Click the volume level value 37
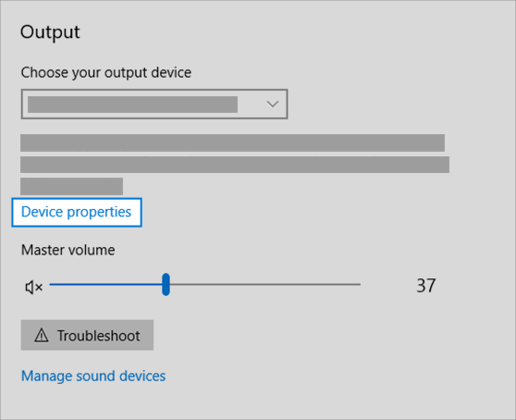This screenshot has height=420, width=516. pyautogui.click(x=426, y=285)
